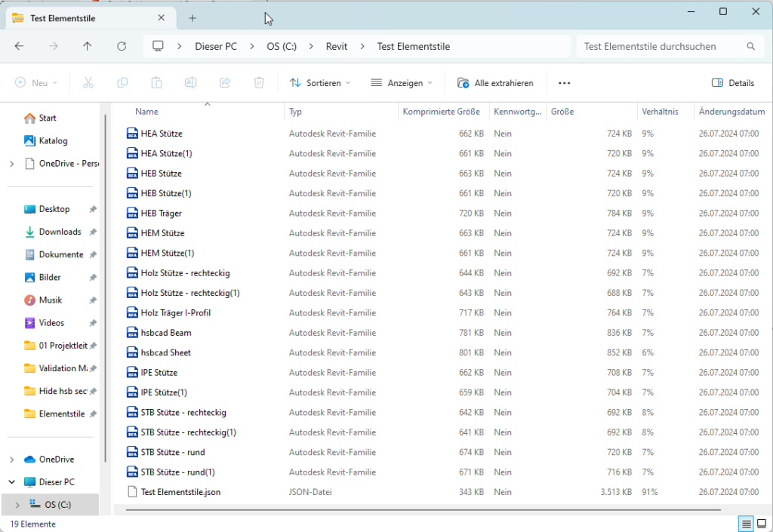Viewport: 773px width, 532px height.
Task: Click the sidebar vertical scrollbar
Action: [106, 288]
